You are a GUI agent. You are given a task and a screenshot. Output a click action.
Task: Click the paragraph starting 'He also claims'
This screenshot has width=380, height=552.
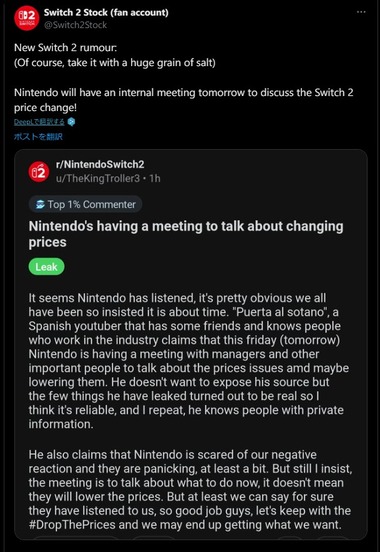(x=190, y=490)
